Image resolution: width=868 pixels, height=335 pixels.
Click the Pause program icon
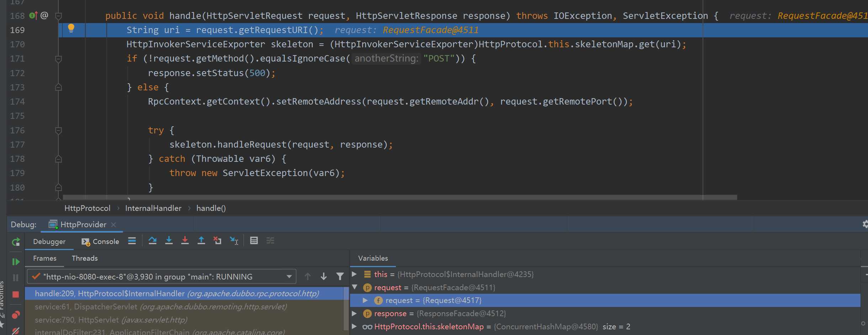pos(16,278)
